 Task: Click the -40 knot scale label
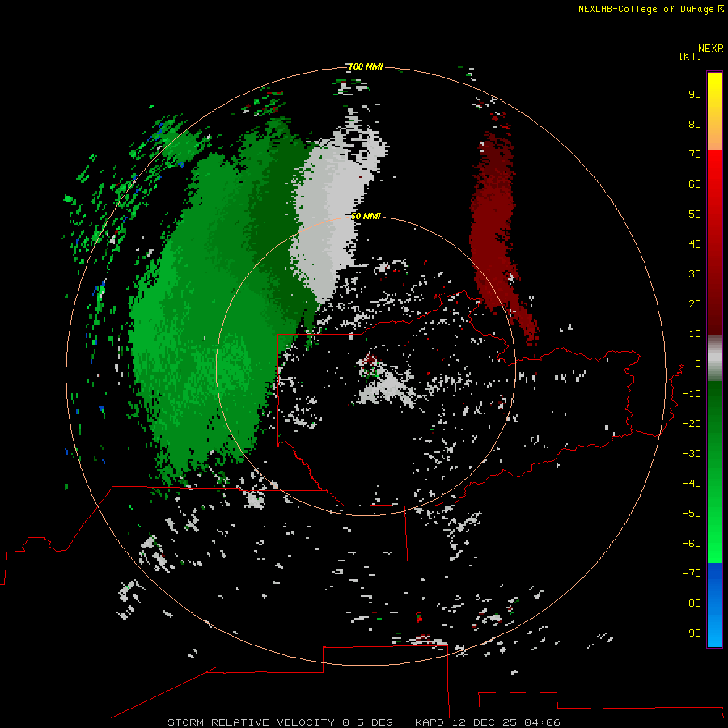click(x=692, y=484)
